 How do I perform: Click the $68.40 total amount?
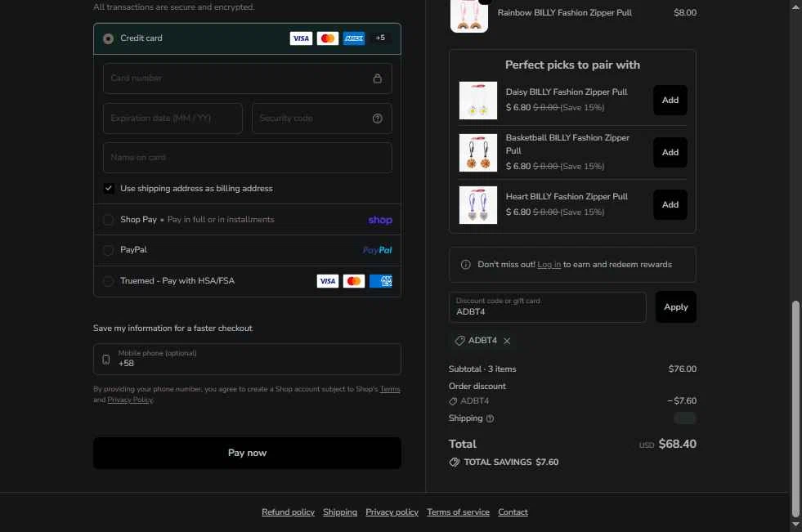coord(677,444)
